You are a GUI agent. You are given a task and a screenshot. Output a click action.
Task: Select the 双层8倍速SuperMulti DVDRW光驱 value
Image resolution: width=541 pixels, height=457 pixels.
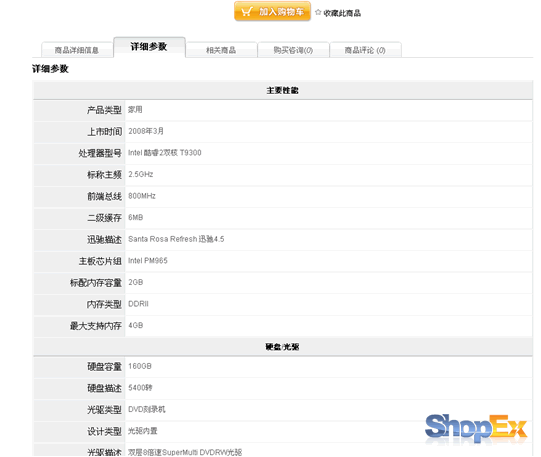[x=185, y=452]
